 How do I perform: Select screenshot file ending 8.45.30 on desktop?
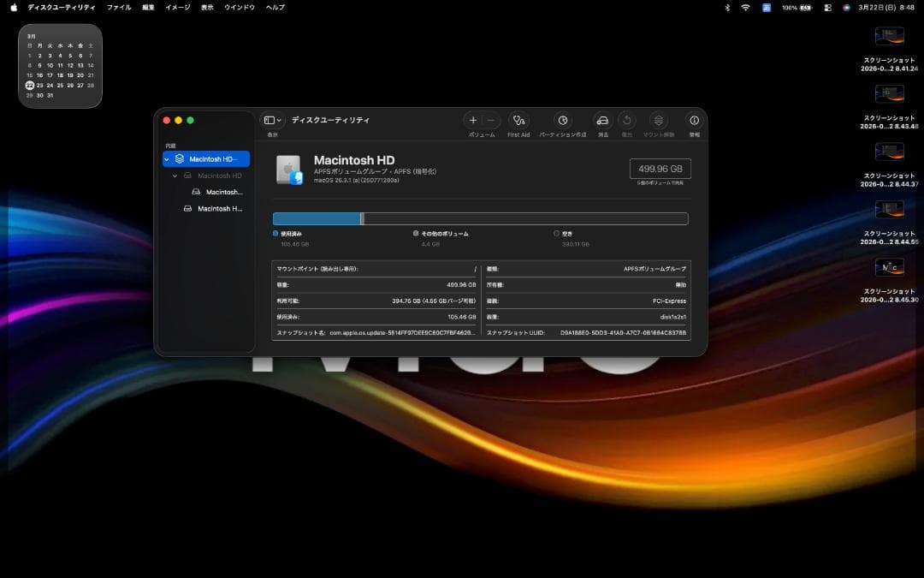(x=889, y=281)
